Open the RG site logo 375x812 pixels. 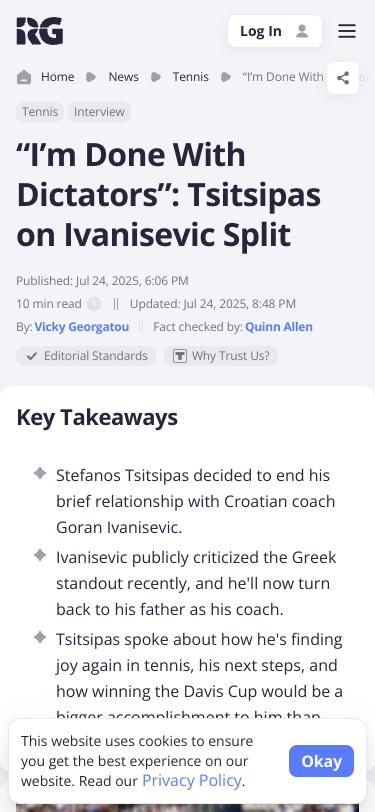point(40,31)
